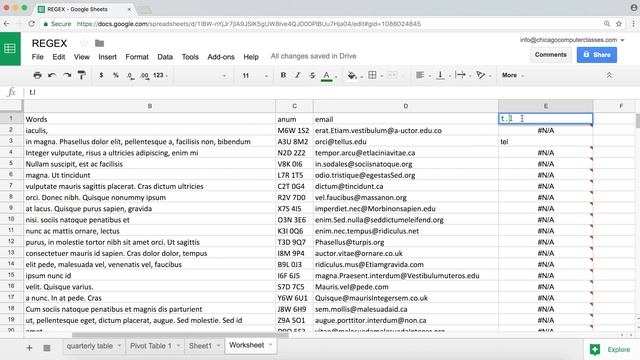The height and width of the screenshot is (360, 640).
Task: Click the Add Sheet plus icon
Action: 29,348
